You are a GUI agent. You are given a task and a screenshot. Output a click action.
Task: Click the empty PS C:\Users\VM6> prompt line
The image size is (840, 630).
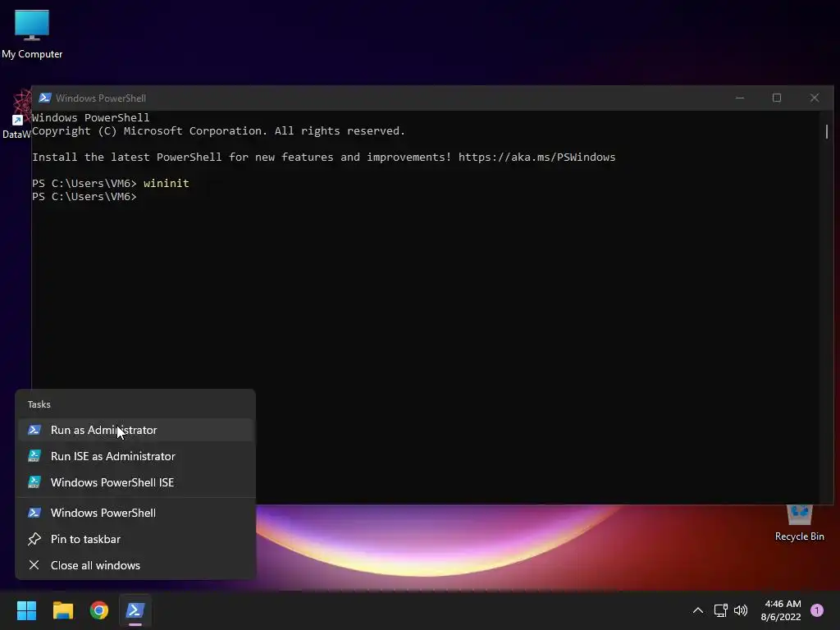[84, 197]
